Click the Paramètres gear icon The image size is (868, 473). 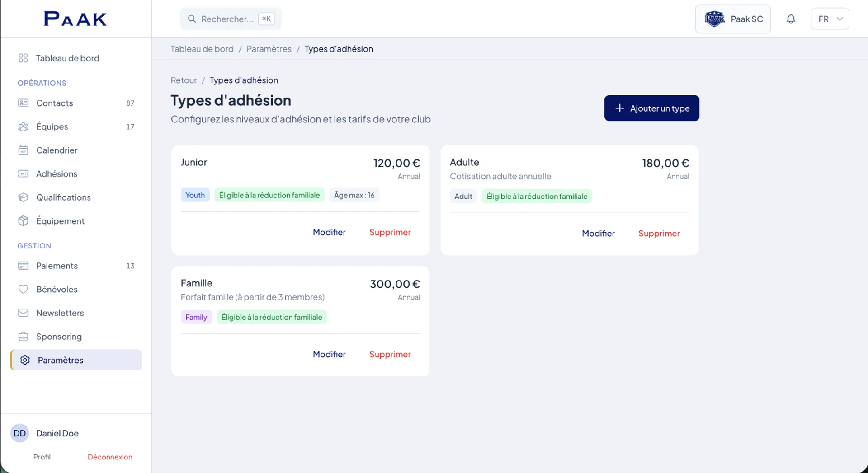point(25,360)
